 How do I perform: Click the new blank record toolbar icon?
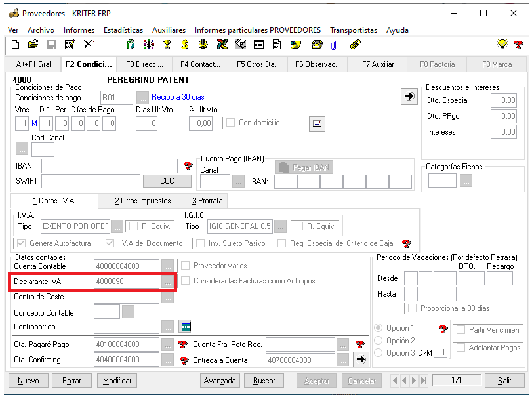pos(16,45)
